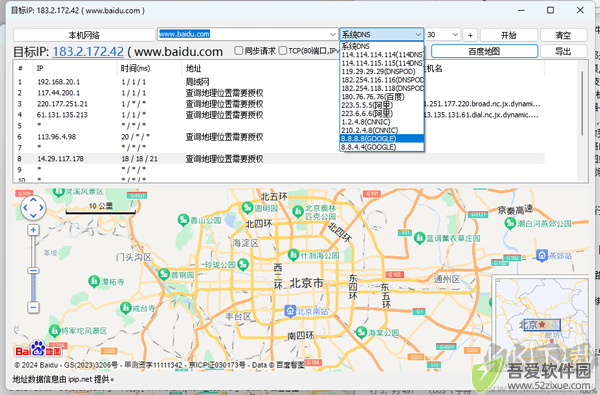Click the 海棠公园 marker
Viewport: 600px width, 395px height.
click(x=361, y=332)
